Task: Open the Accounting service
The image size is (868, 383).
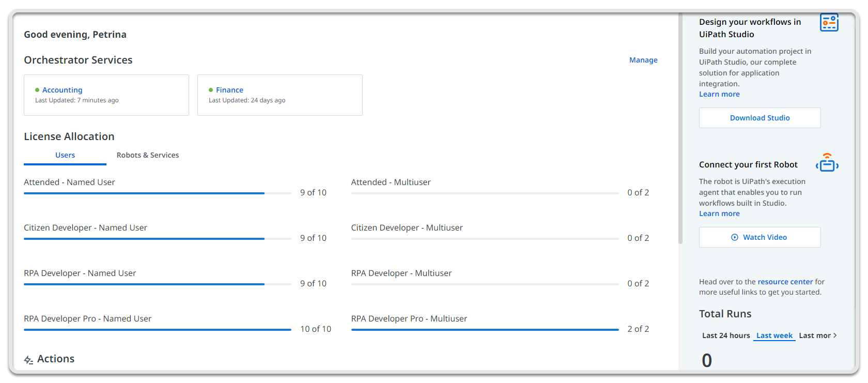Action: (63, 90)
